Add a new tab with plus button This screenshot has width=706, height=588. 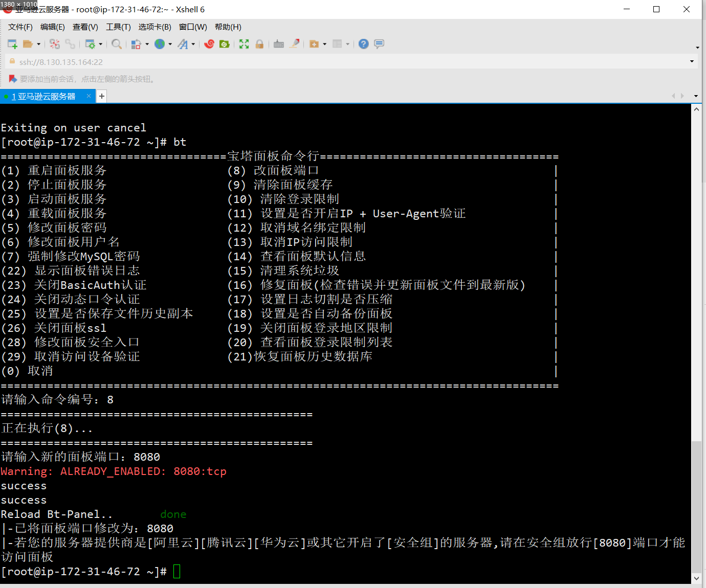click(102, 96)
